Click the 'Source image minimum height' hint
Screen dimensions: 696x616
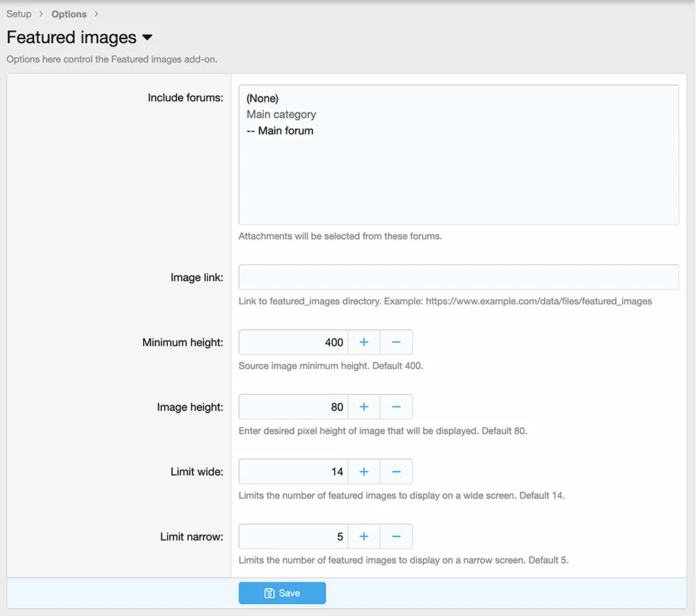coord(331,365)
